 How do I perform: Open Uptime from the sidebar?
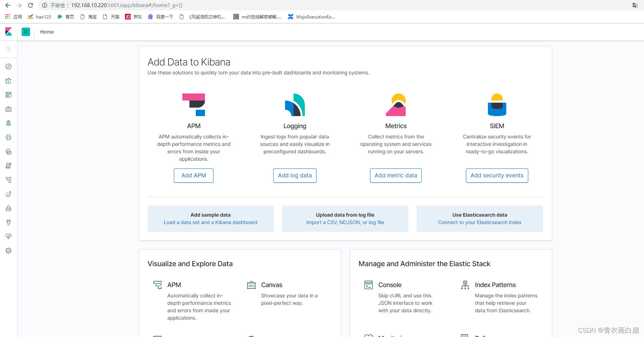8,194
